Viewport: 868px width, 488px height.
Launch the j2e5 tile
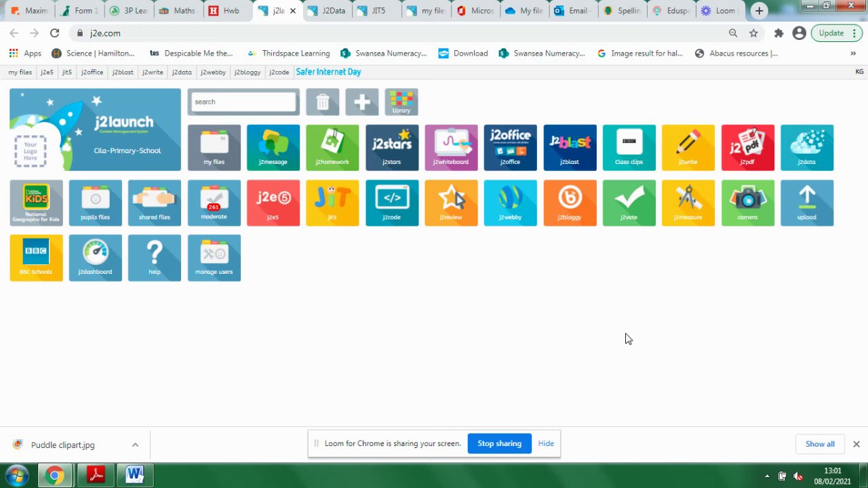click(273, 203)
